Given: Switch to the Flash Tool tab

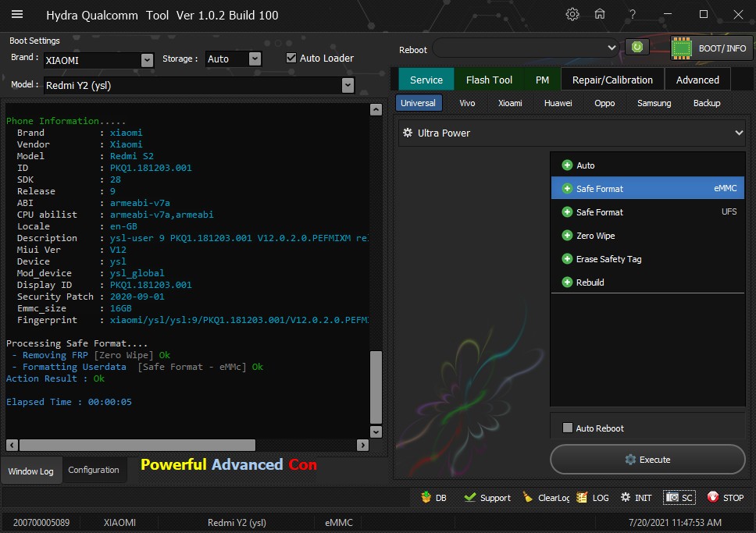Looking at the screenshot, I should [x=489, y=80].
